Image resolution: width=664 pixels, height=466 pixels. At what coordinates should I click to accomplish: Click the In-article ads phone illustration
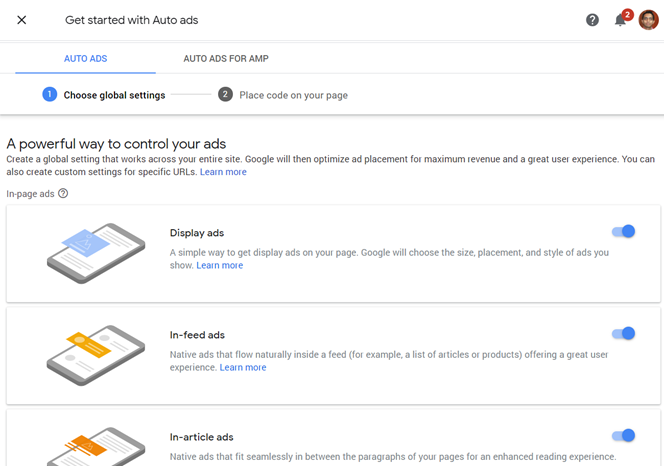96,447
